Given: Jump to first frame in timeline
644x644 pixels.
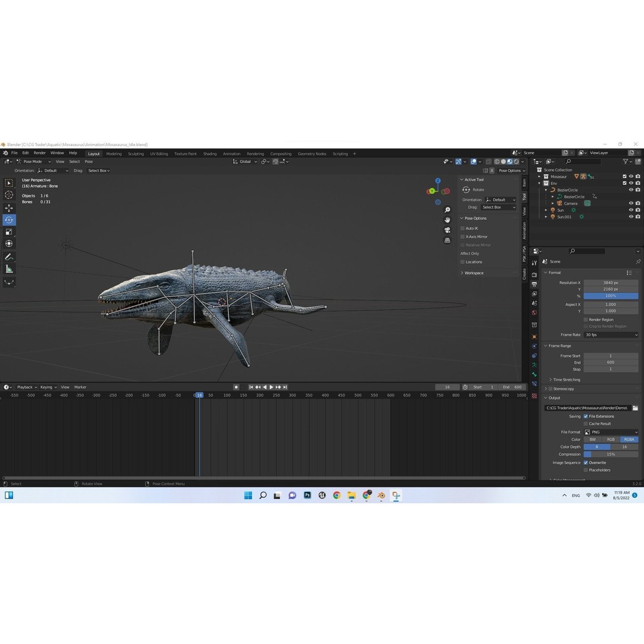Looking at the screenshot, I should coord(251,387).
